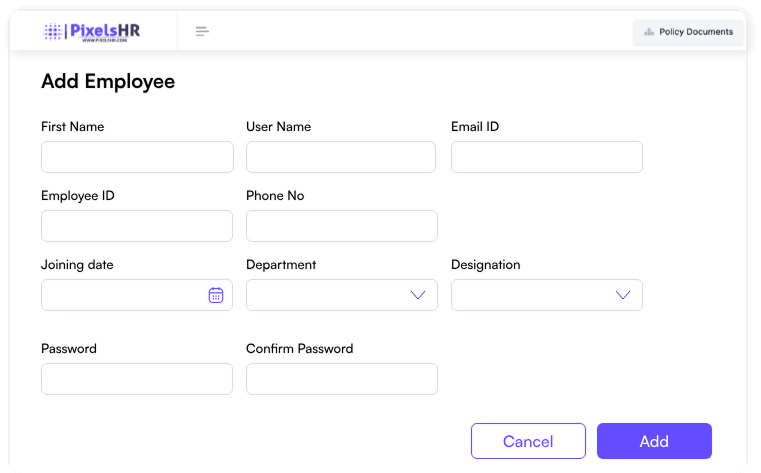This screenshot has height=473, width=761.
Task: Click the Add Employee heading
Action: tap(108, 82)
